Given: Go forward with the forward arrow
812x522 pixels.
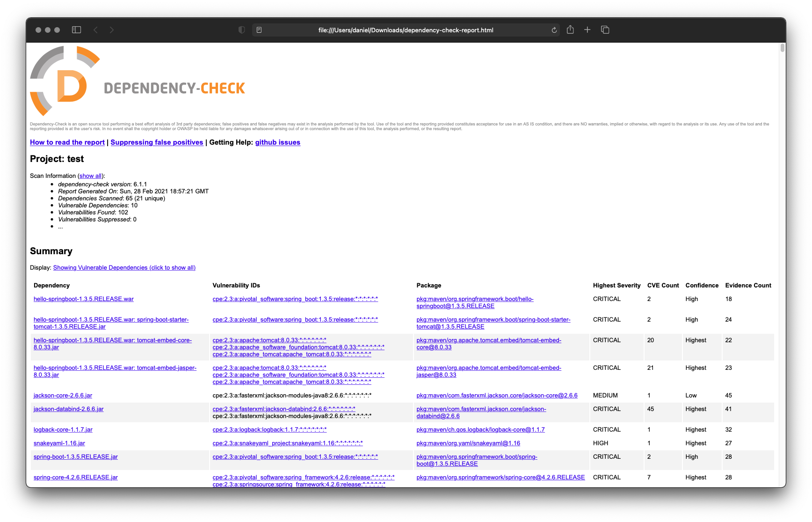Looking at the screenshot, I should [111, 30].
